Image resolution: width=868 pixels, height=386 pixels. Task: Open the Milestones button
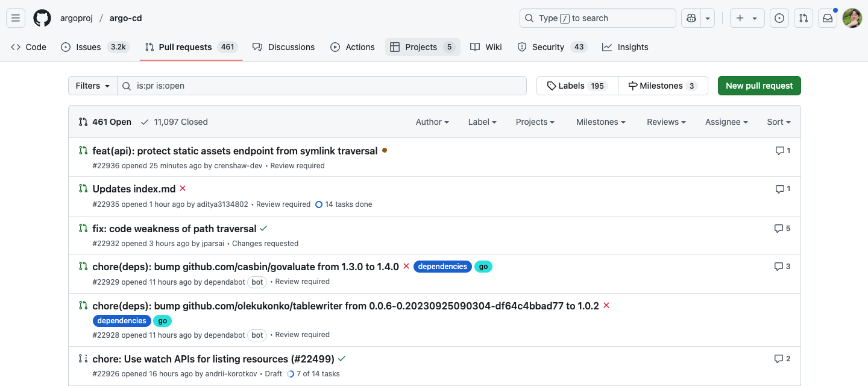point(662,86)
